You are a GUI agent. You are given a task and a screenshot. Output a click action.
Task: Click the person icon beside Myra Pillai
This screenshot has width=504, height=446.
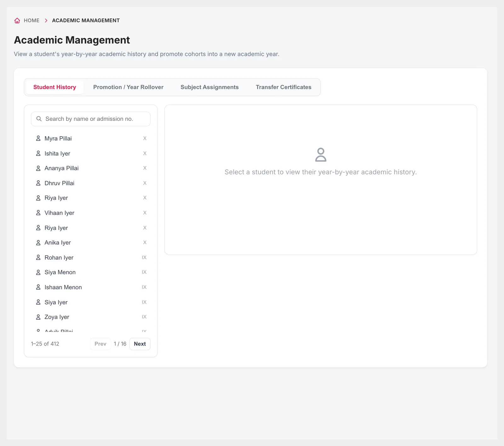[38, 138]
